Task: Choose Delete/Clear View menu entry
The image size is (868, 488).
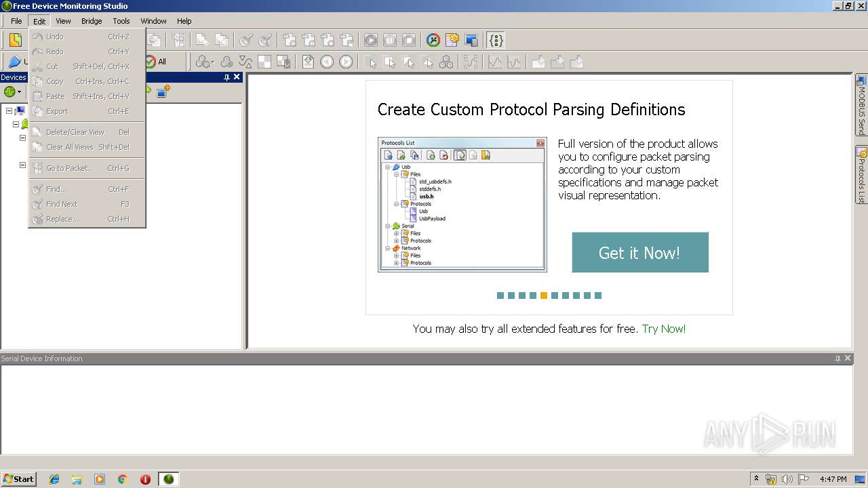Action: [87, 132]
